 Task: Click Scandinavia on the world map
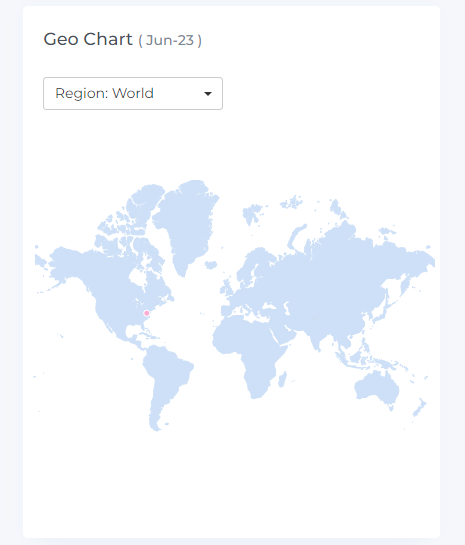pos(255,266)
